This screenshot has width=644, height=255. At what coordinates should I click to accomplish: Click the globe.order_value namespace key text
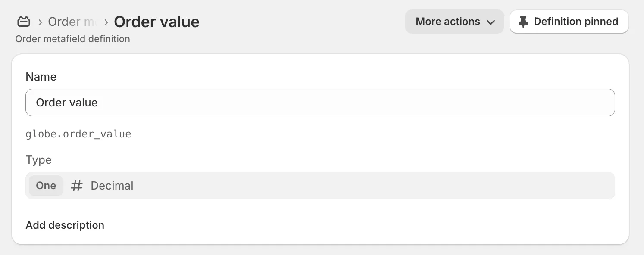[x=78, y=134]
